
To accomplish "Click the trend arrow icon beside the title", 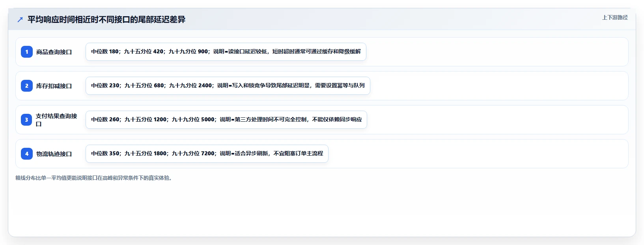I will click(20, 19).
